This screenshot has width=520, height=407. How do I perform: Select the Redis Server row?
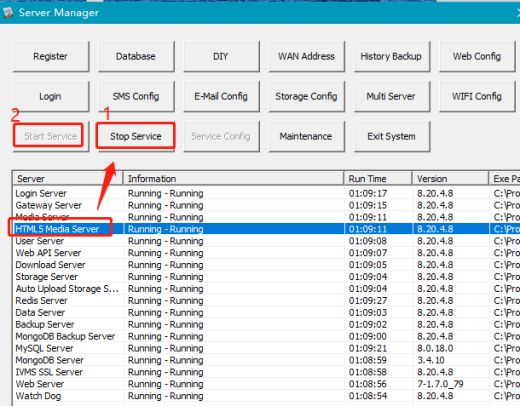pyautogui.click(x=267, y=301)
